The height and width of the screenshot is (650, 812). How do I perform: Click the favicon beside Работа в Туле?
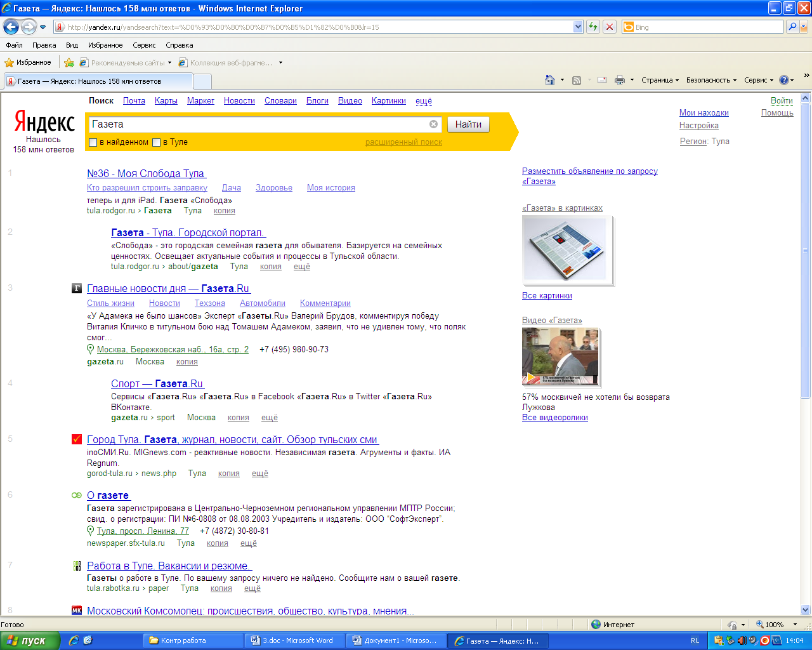pyautogui.click(x=77, y=566)
